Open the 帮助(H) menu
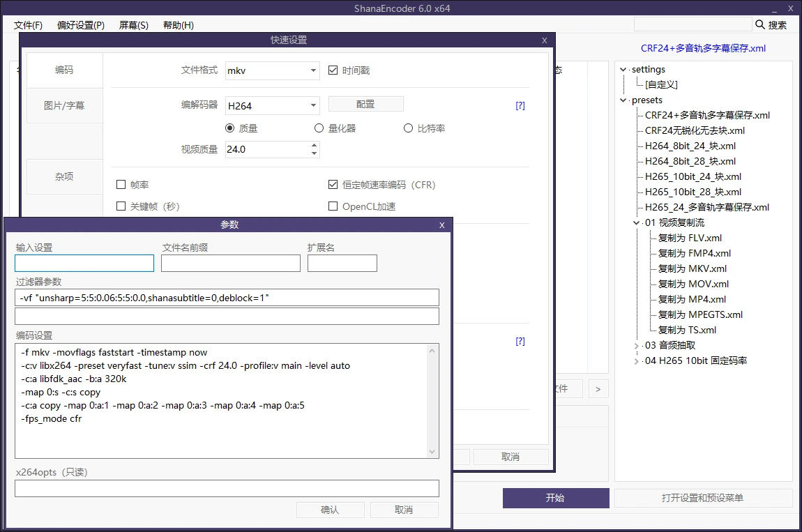802x532 pixels. [179, 25]
